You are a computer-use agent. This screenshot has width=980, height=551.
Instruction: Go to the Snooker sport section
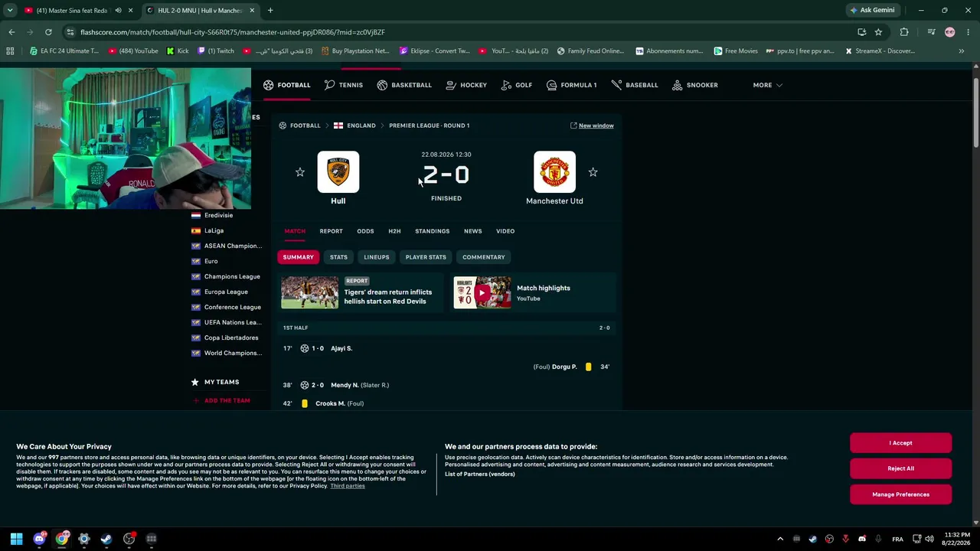(x=695, y=85)
